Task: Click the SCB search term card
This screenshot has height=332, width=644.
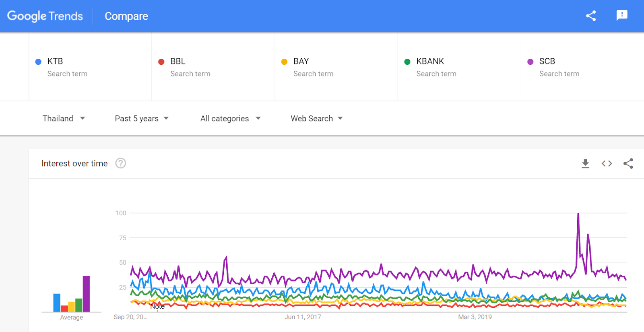Action: click(x=582, y=67)
